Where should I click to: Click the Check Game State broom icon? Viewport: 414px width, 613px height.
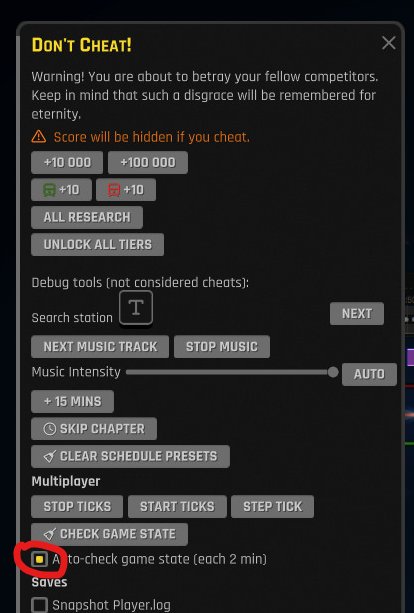[50, 534]
